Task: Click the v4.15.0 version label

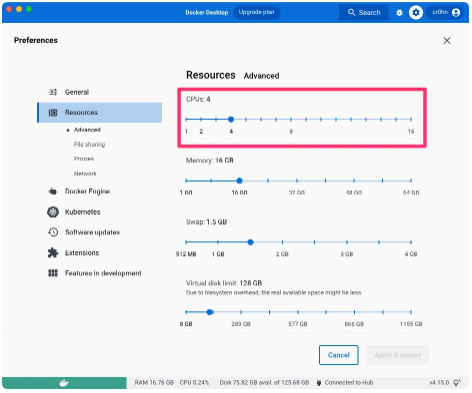Action: pyautogui.click(x=439, y=383)
